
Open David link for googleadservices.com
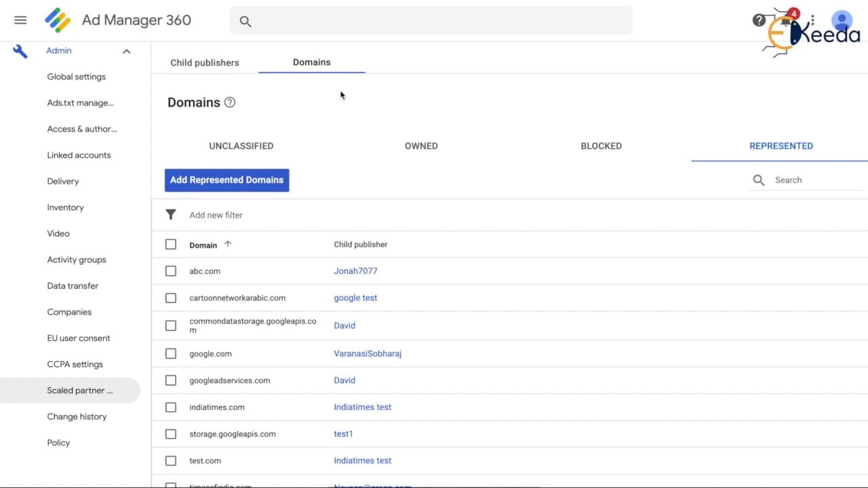click(344, 380)
